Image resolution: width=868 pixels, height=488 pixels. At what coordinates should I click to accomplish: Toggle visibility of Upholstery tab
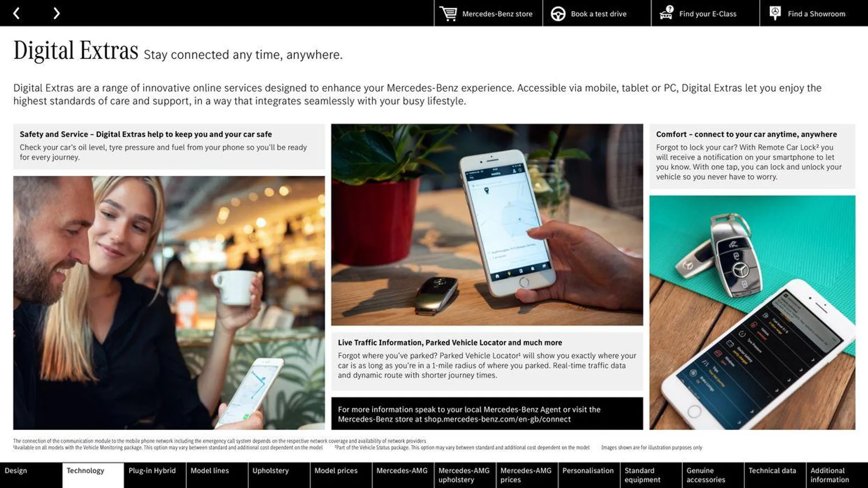(x=270, y=471)
